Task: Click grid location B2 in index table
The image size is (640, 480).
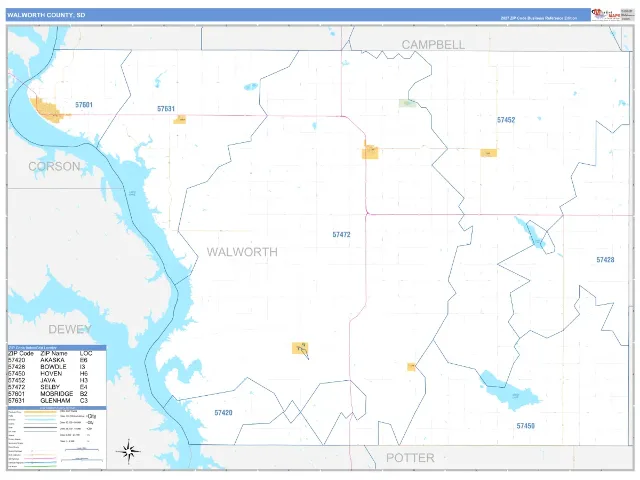Action: pos(84,393)
